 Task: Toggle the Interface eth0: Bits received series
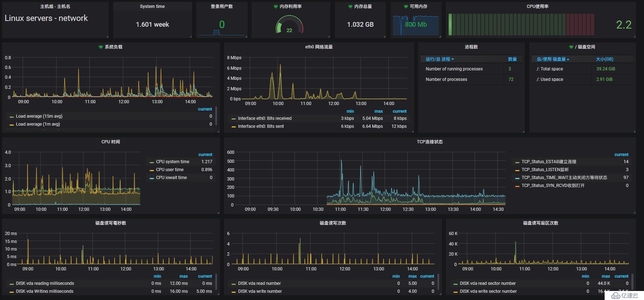(x=264, y=118)
